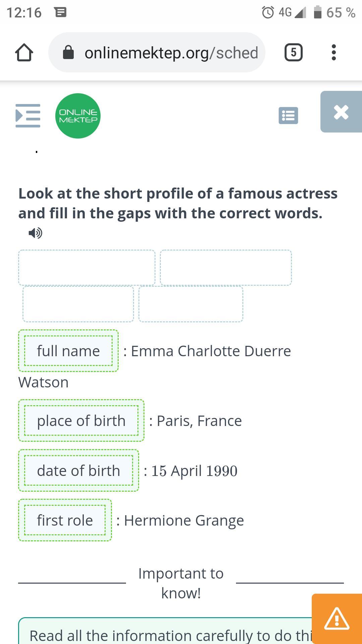Select the "place of birth" answer tile
This screenshot has height=644, width=362.
pos(81,421)
